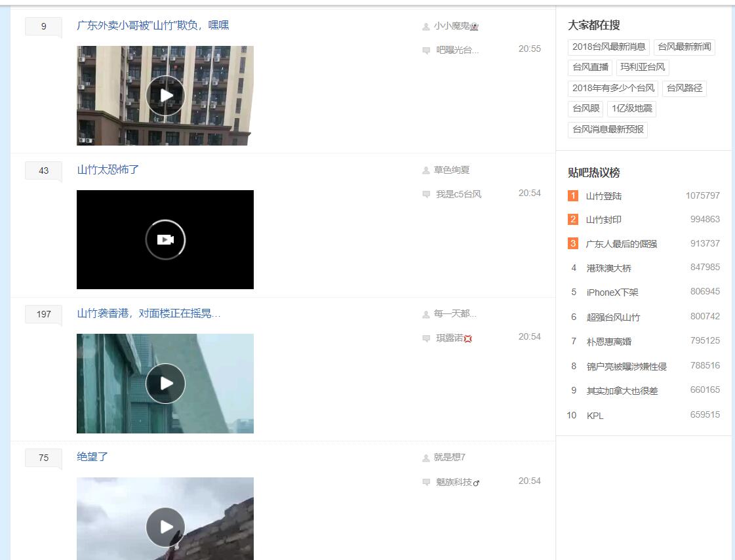
Task: Click the ghost badge icon after 小小魔鬼
Action: click(474, 27)
